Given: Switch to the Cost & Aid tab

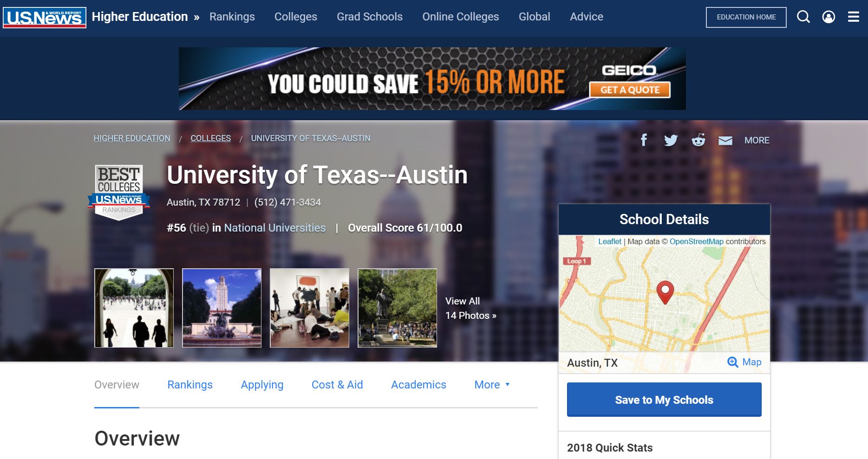Looking at the screenshot, I should [x=337, y=385].
